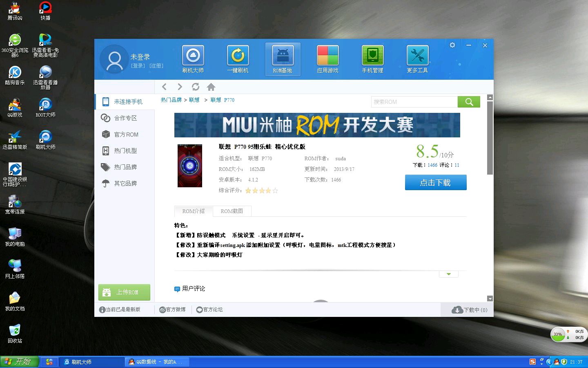The image size is (588, 368).
Task: Refresh the ROM page
Action: pos(196,87)
